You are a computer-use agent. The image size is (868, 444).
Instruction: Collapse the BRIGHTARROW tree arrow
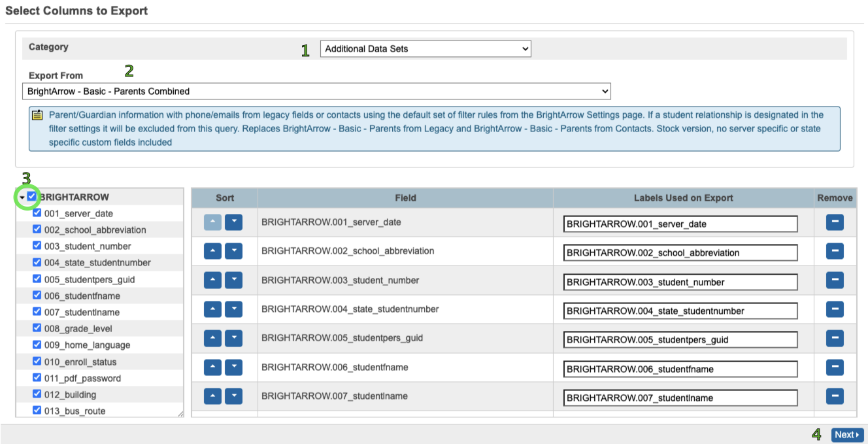pyautogui.click(x=22, y=197)
